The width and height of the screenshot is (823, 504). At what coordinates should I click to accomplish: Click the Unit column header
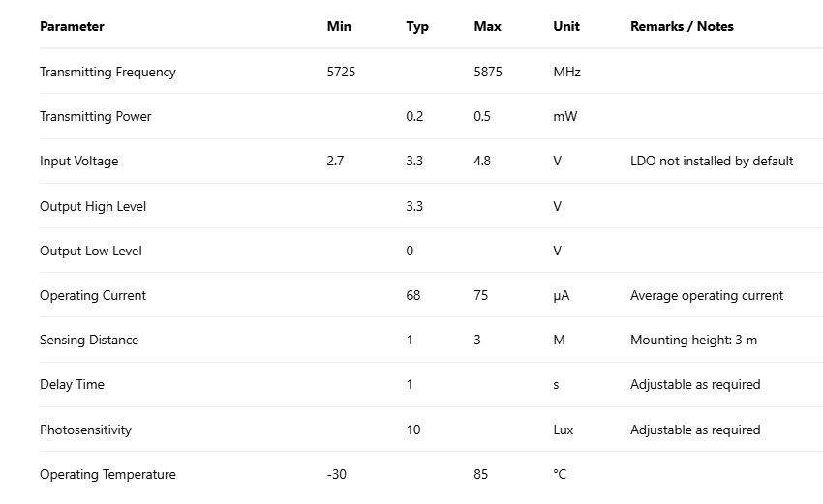[x=566, y=27]
